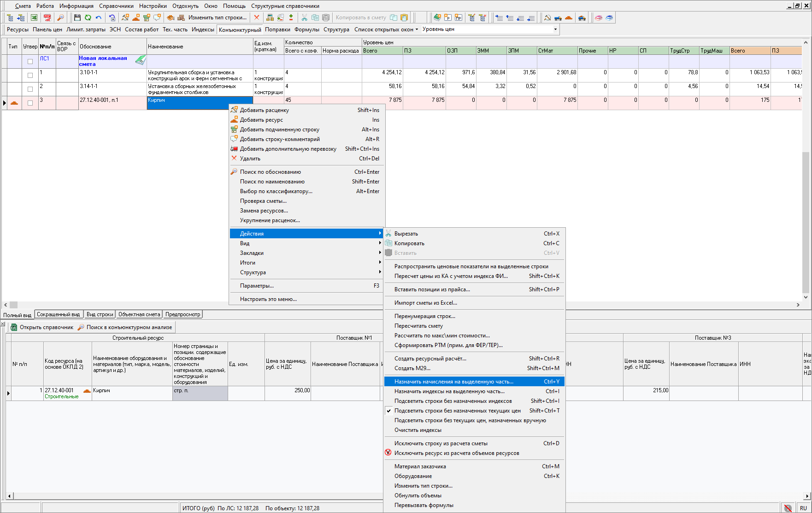Click the scissors cut toolbar icon

[304, 18]
